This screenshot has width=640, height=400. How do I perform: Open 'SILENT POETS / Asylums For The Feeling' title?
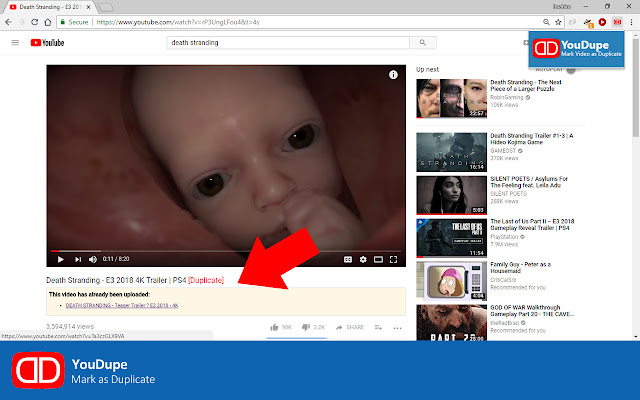click(x=529, y=182)
